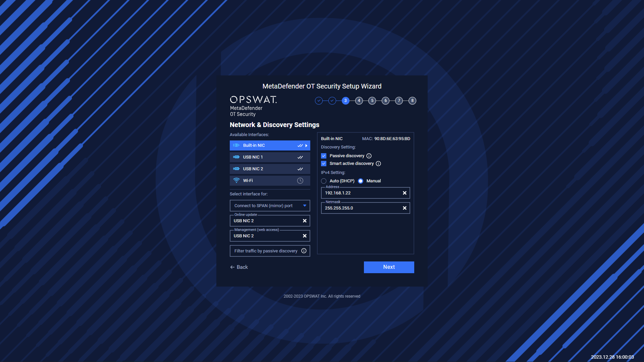The image size is (644, 362).
Task: Click the date-time stamp 2023.12.28
Action: click(x=612, y=357)
